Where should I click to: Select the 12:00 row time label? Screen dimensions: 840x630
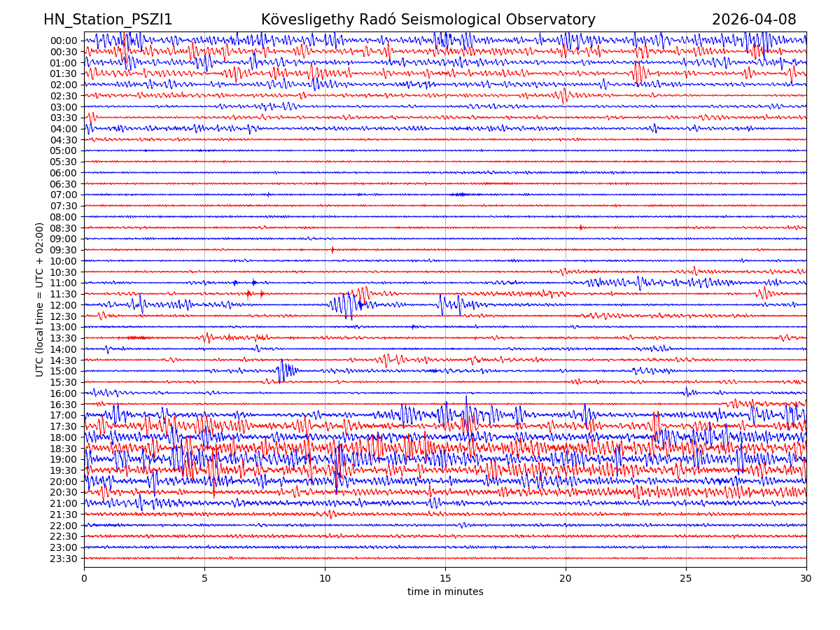coord(64,305)
